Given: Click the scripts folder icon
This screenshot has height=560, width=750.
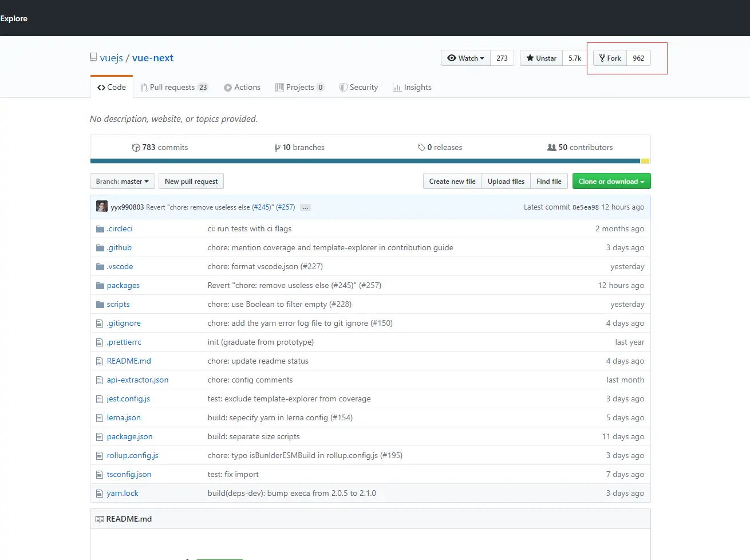Looking at the screenshot, I should click(x=100, y=305).
